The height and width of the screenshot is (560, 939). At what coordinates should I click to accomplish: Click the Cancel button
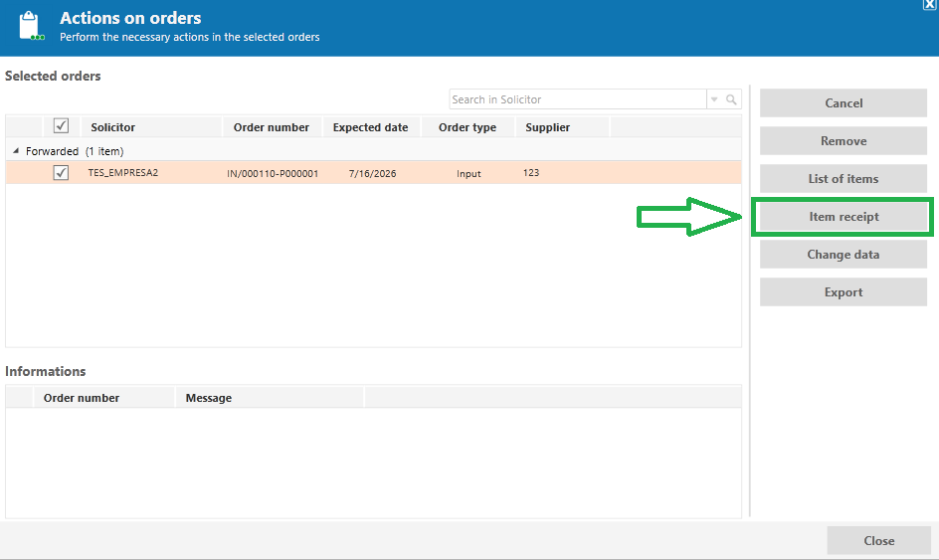[844, 103]
